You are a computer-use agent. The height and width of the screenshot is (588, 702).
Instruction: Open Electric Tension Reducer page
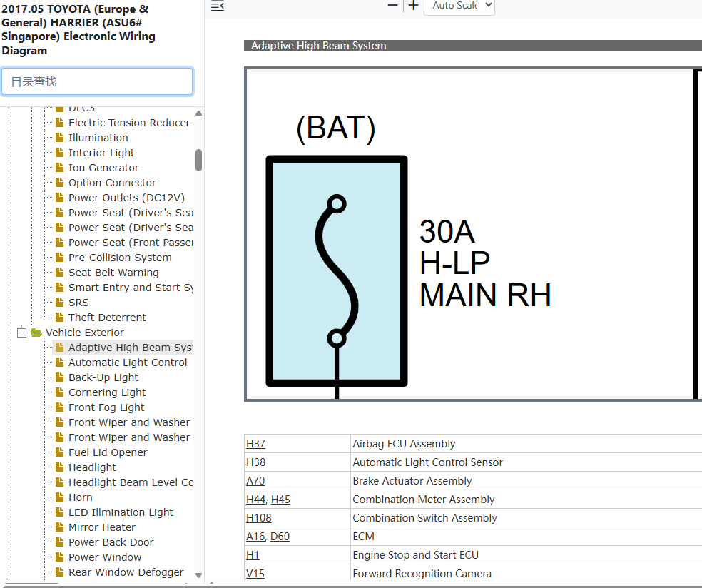click(129, 123)
